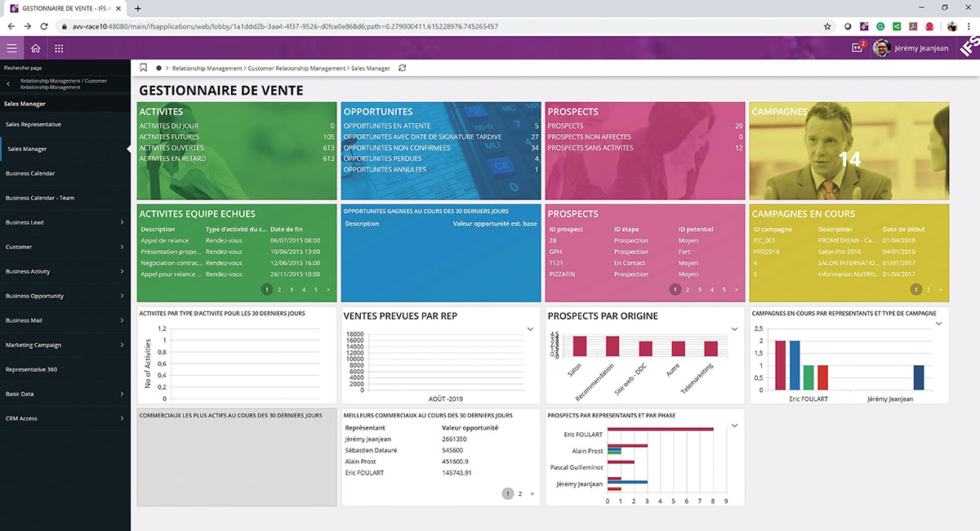Click Opportunites en attente row
This screenshot has width=980, height=531.
pos(441,126)
